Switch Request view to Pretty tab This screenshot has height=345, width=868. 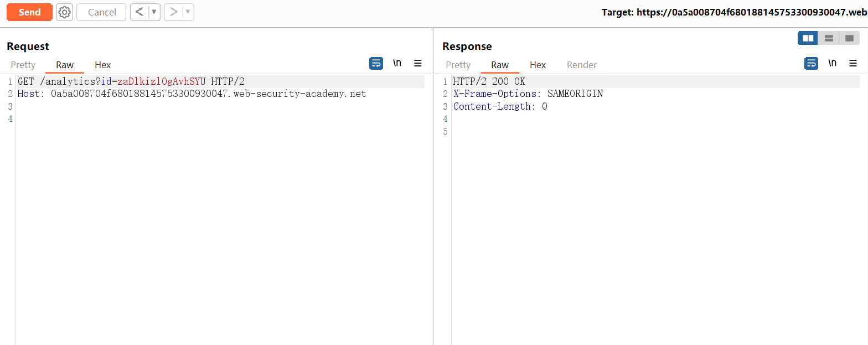click(23, 65)
